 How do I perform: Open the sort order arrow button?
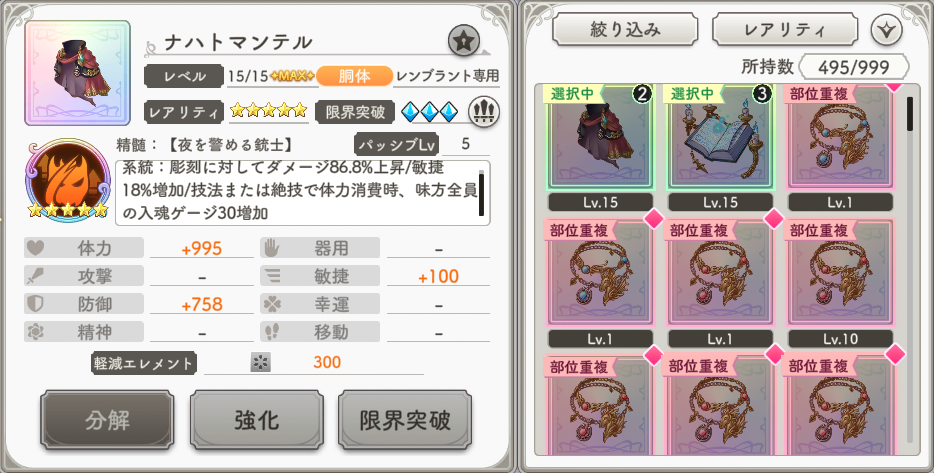click(x=886, y=29)
